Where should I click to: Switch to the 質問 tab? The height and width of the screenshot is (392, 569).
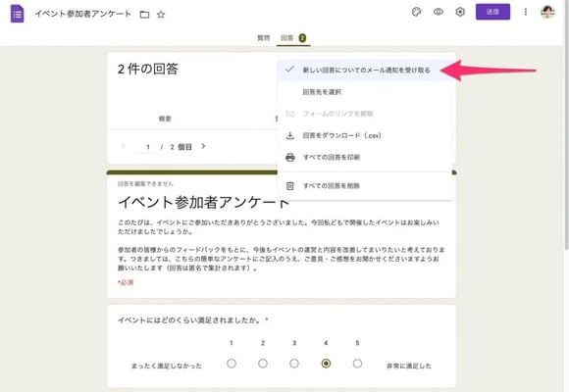click(x=264, y=37)
